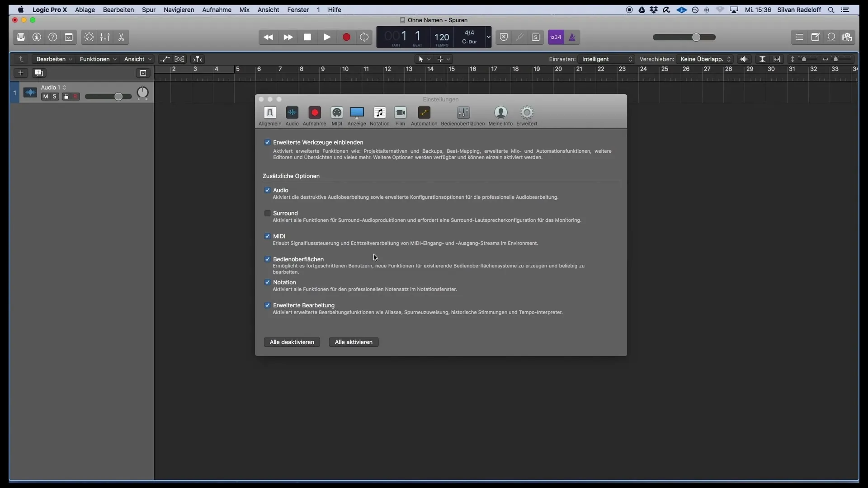Image resolution: width=868 pixels, height=488 pixels.
Task: Uncheck Erweiterte Werkzeuge einblenden
Action: point(268,142)
